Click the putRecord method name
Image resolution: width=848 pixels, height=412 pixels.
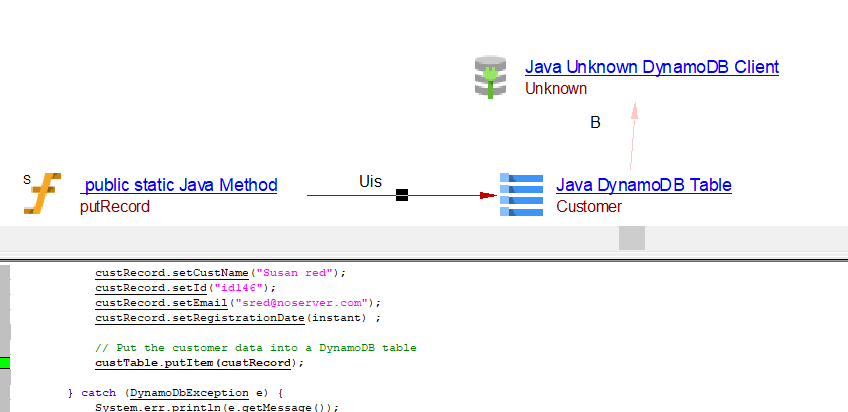coord(114,207)
